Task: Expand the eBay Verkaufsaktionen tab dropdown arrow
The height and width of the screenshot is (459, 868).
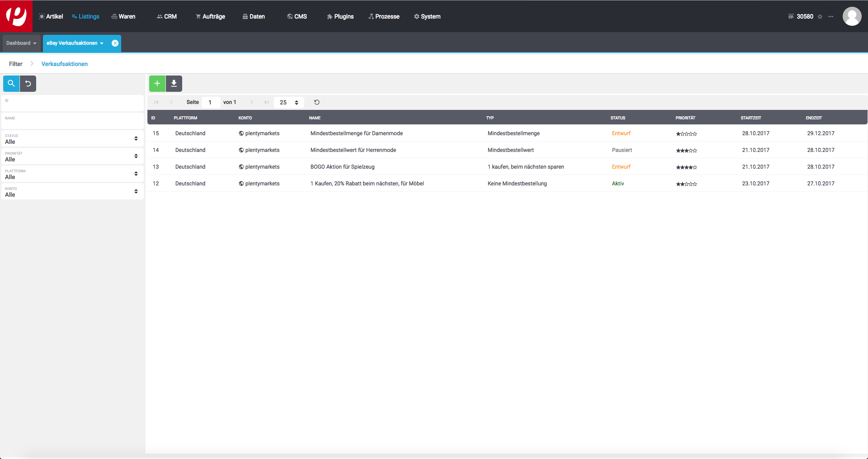Action: coord(102,43)
